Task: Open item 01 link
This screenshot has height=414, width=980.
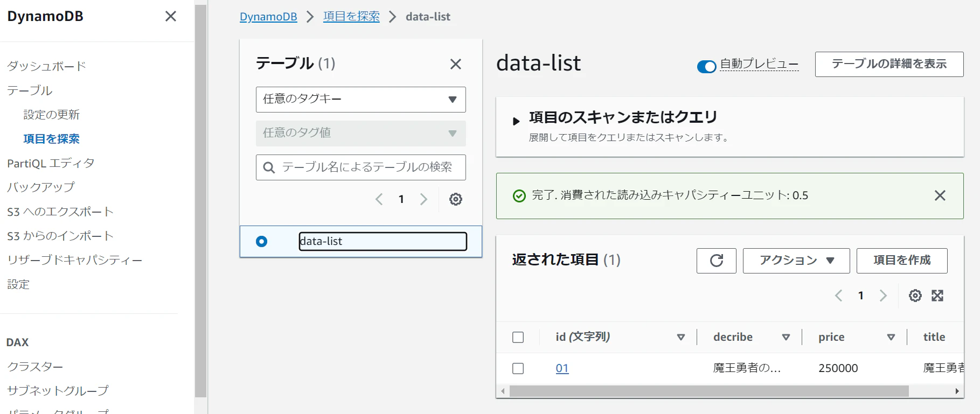Action: (x=562, y=368)
